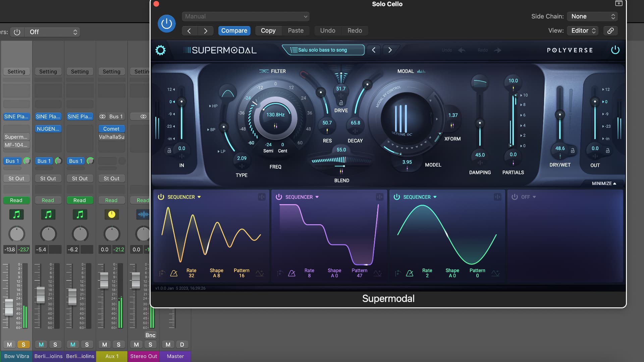This screenshot has height=362, width=644.
Task: Click the preset name Salu solo bass to song
Action: pyautogui.click(x=322, y=50)
